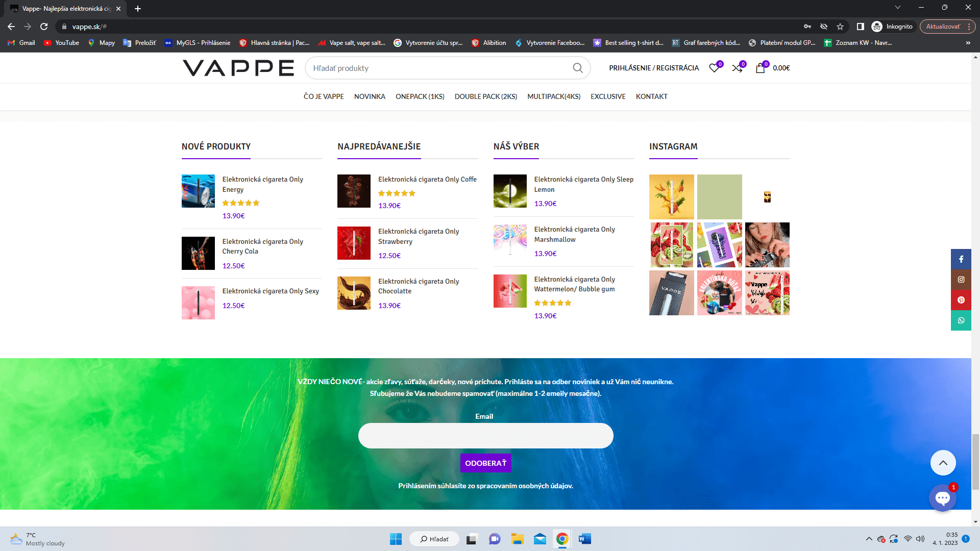Screen dimensions: 980x551
Task: Open the ČO JE VAPPE menu item
Action: click(x=324, y=96)
